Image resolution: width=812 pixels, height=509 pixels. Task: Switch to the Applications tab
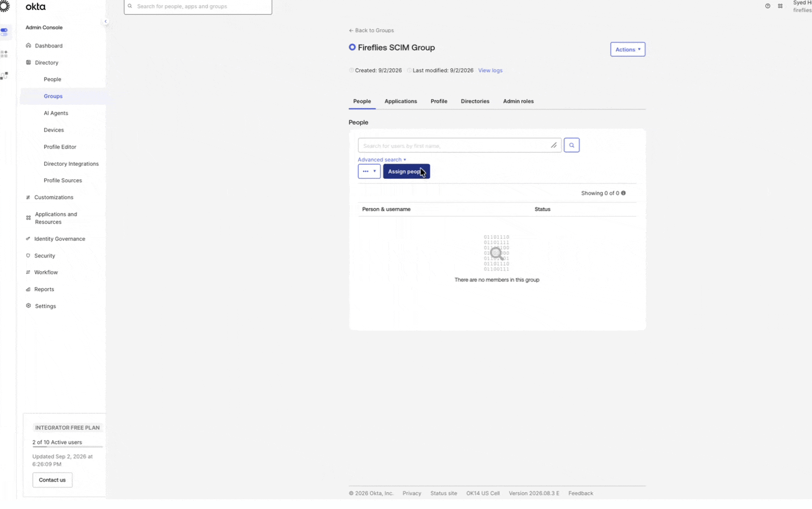[401, 101]
